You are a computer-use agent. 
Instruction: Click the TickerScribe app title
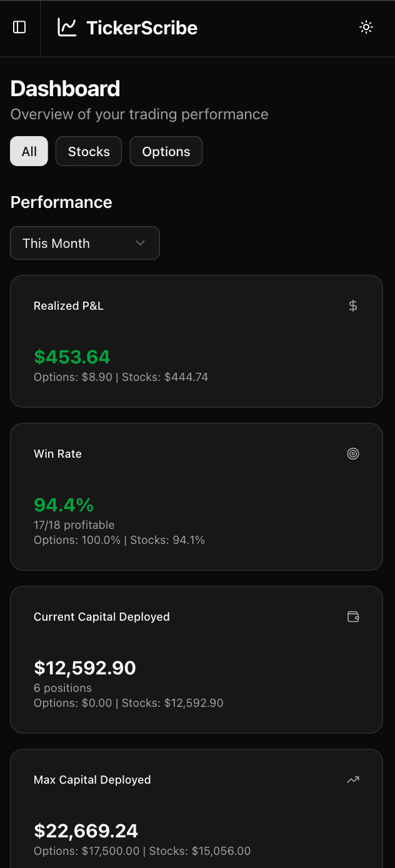tap(141, 27)
